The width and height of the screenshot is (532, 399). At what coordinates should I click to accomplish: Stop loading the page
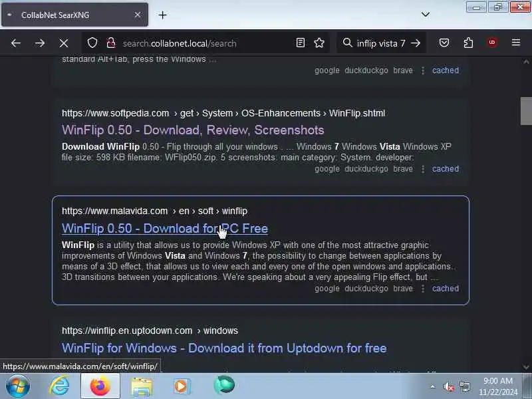(x=64, y=43)
